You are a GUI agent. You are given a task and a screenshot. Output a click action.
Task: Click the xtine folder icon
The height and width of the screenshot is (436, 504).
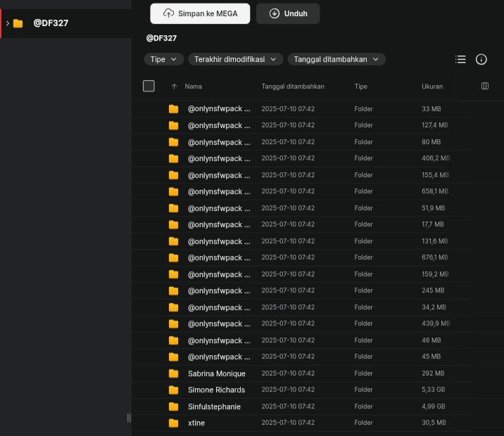coord(174,423)
